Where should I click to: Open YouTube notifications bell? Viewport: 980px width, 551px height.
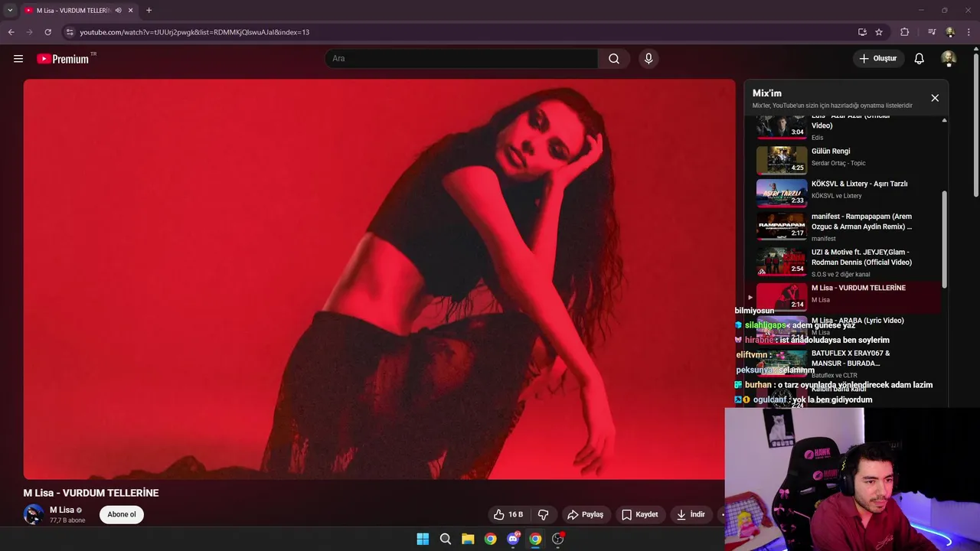click(920, 59)
